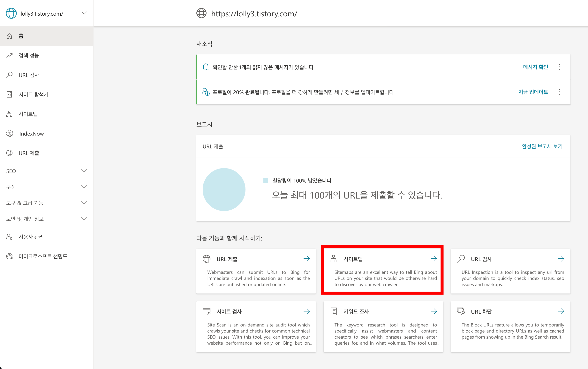Click the 지금 업데이트 link
This screenshot has height=369, width=588.
(533, 92)
